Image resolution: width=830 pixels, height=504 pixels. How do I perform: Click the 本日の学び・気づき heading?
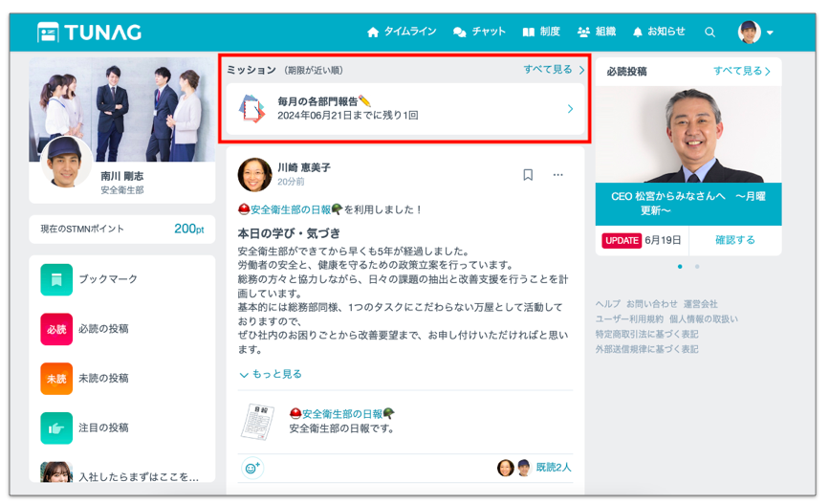(x=289, y=233)
